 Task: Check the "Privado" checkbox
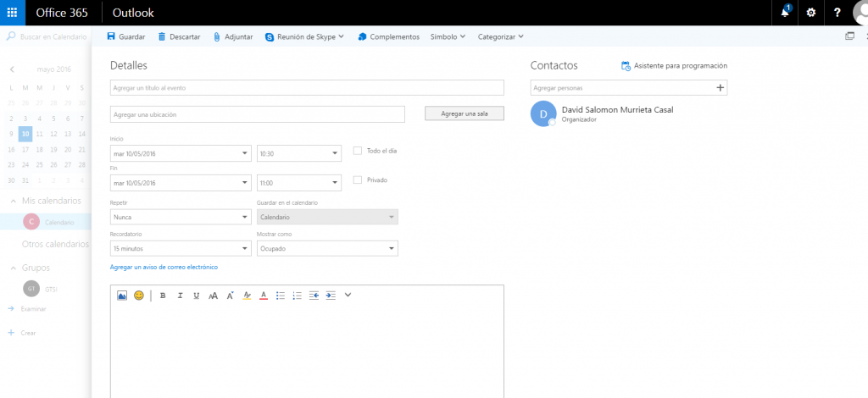(x=358, y=180)
